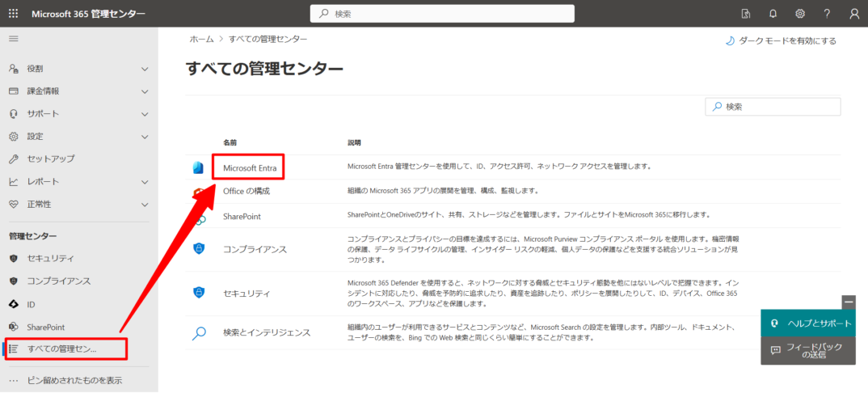Click the Microsoft Entra product icon

coord(198,167)
